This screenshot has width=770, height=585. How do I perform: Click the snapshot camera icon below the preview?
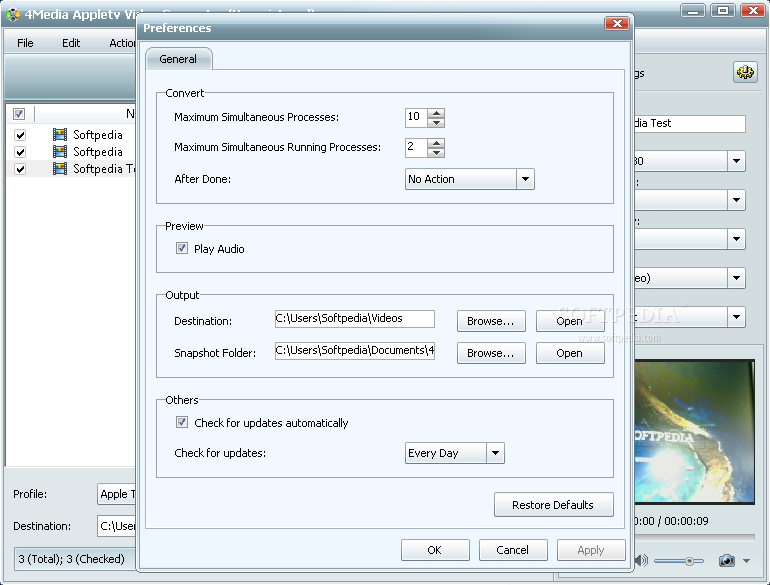[727, 560]
